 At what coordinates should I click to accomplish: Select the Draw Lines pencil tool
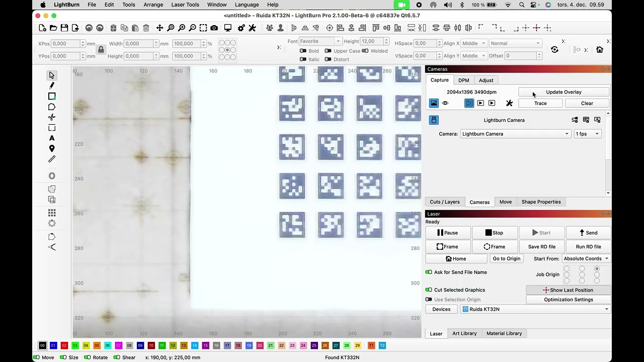(x=52, y=86)
